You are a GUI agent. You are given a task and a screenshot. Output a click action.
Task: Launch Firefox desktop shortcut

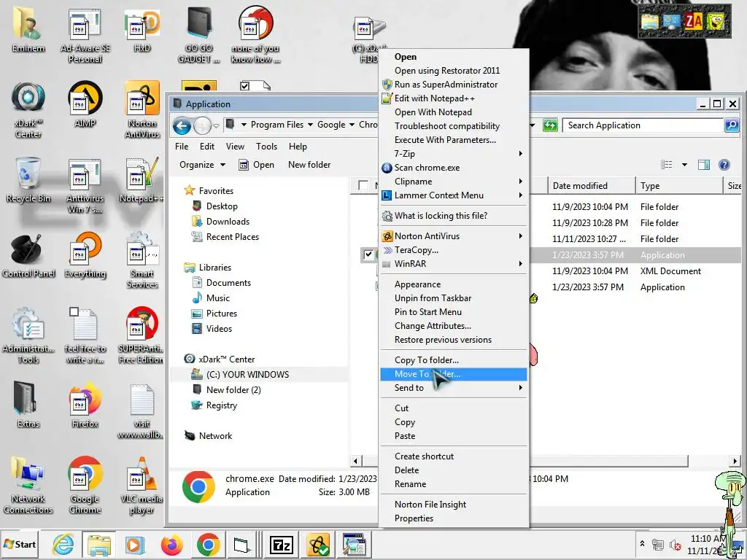85,405
